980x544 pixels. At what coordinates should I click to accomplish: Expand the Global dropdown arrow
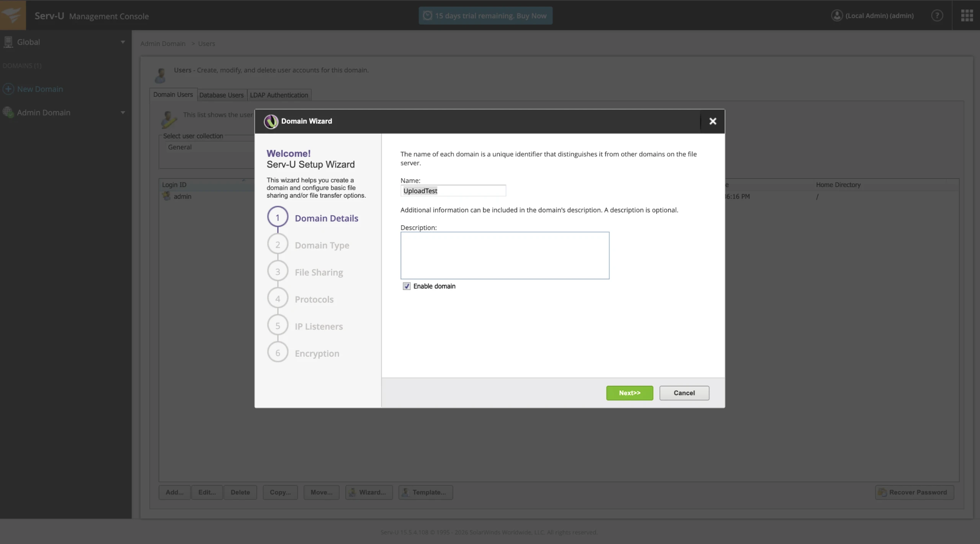122,42
